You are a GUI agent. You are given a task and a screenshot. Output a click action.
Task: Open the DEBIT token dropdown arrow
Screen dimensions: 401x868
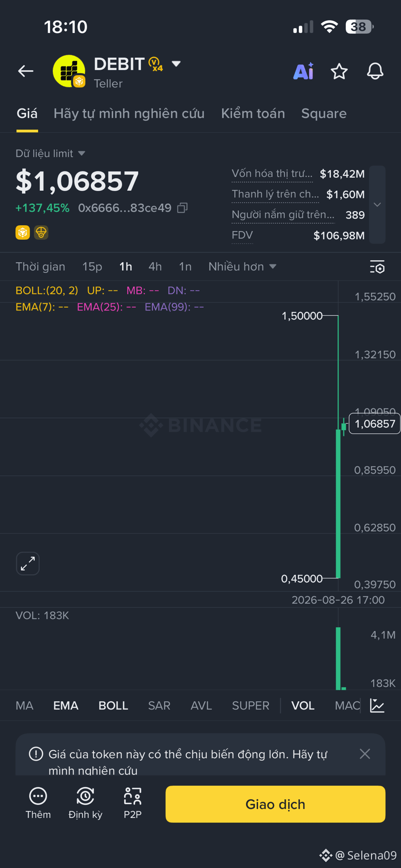tap(176, 64)
